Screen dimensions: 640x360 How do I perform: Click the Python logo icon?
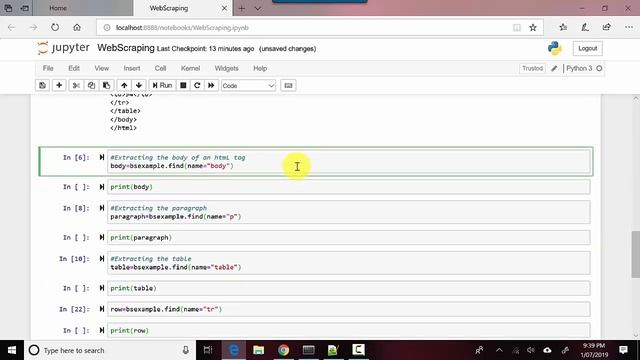(555, 48)
